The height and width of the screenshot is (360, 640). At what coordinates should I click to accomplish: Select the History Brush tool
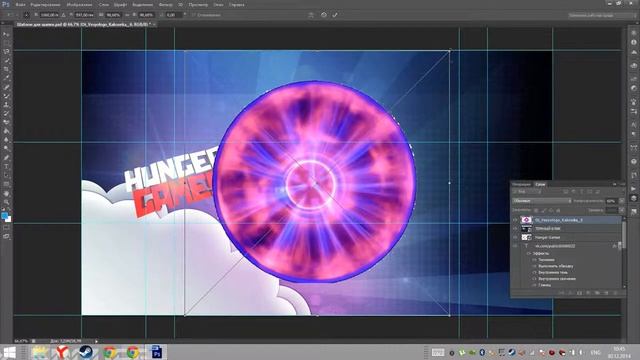pyautogui.click(x=6, y=114)
